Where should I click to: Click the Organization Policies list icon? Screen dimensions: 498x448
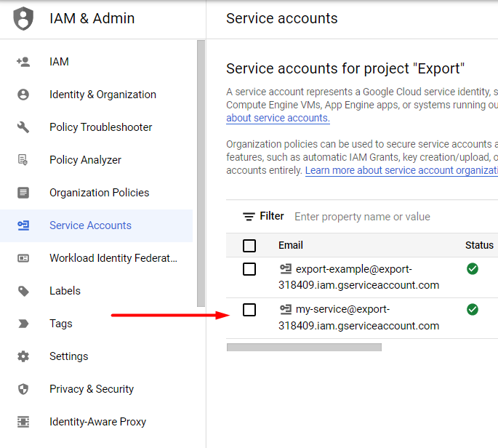[23, 193]
